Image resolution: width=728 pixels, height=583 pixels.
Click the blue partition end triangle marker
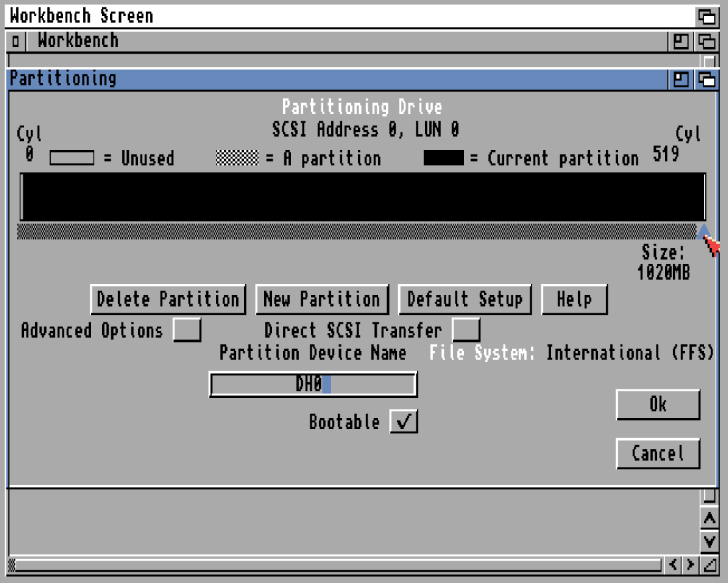[704, 232]
